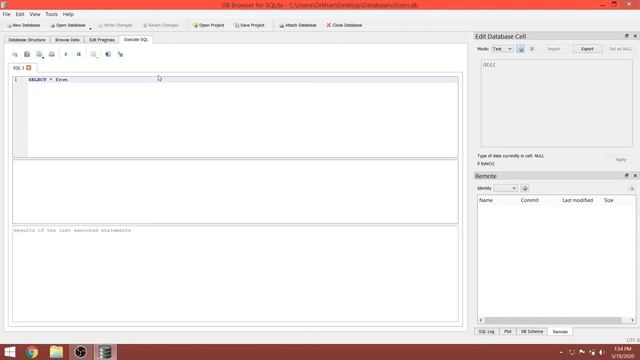Click the refresh icon next to Identity
This screenshot has width=640, height=360.
point(525,188)
